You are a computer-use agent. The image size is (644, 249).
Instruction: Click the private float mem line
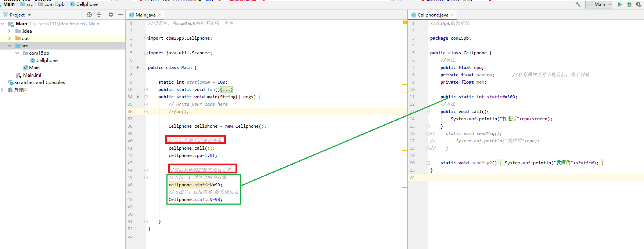click(463, 82)
